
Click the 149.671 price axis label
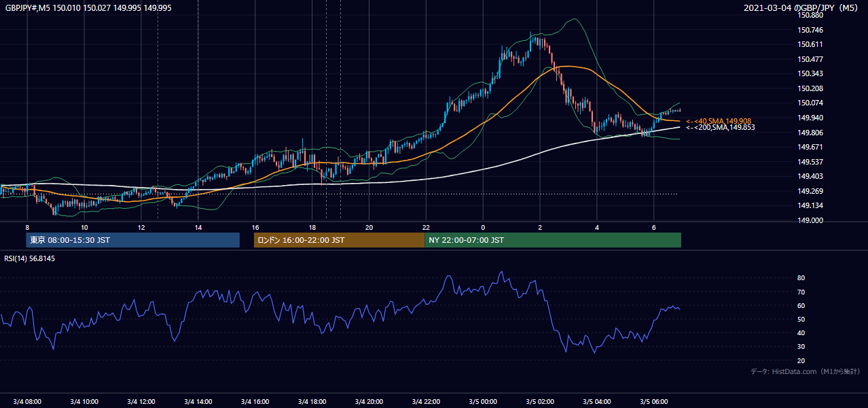tap(811, 147)
